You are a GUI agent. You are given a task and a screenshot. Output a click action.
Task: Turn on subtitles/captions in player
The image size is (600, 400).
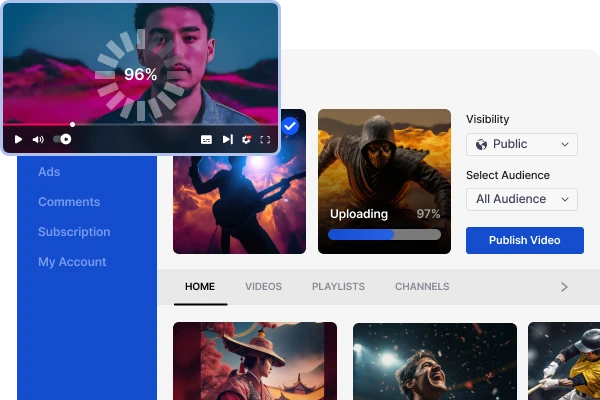pyautogui.click(x=206, y=140)
